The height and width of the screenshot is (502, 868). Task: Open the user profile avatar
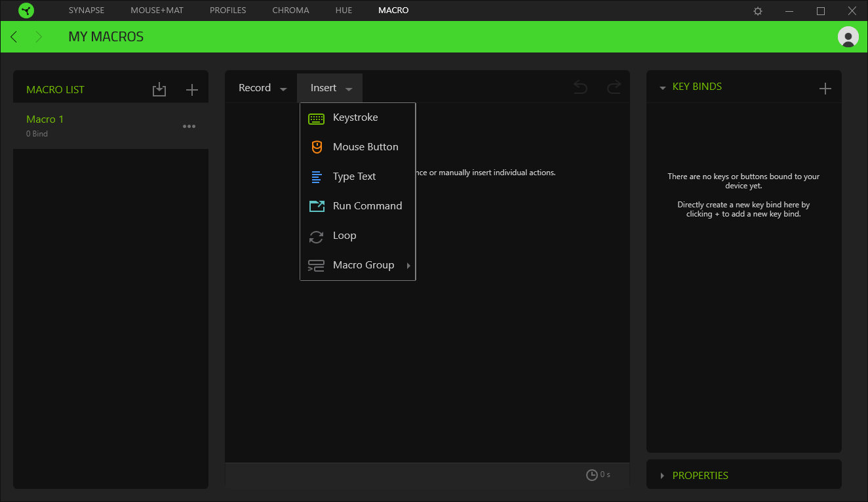tap(848, 37)
